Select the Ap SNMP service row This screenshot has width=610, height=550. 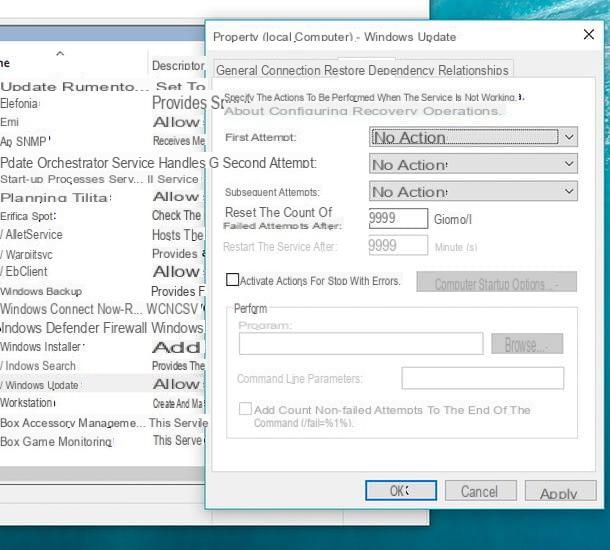click(102, 141)
